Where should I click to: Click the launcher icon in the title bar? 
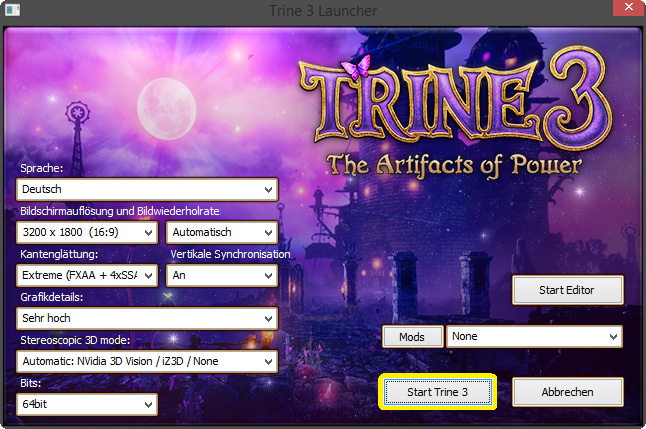12,10
